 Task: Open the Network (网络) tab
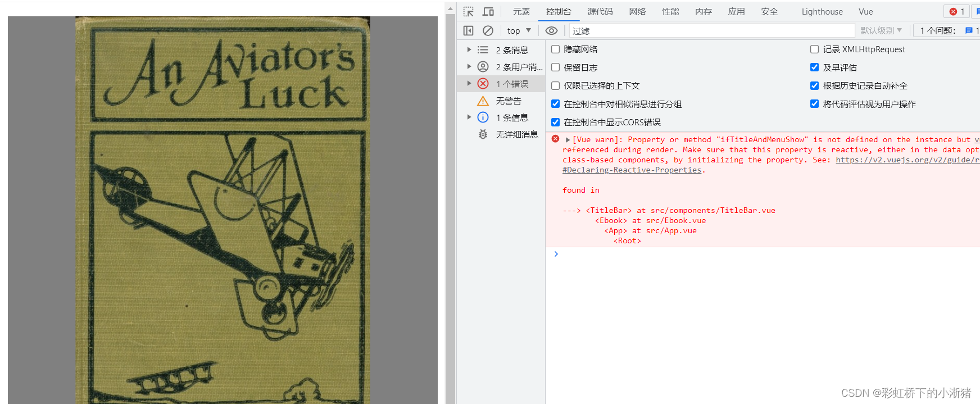tap(637, 12)
